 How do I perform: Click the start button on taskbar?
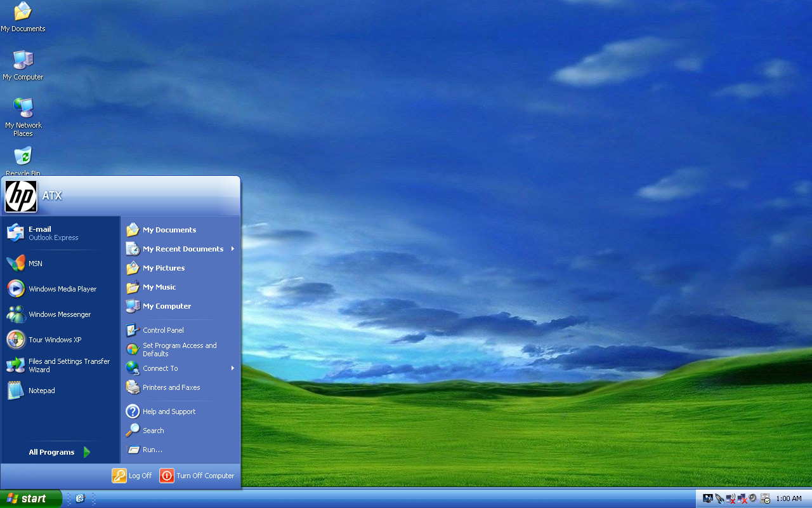30,498
